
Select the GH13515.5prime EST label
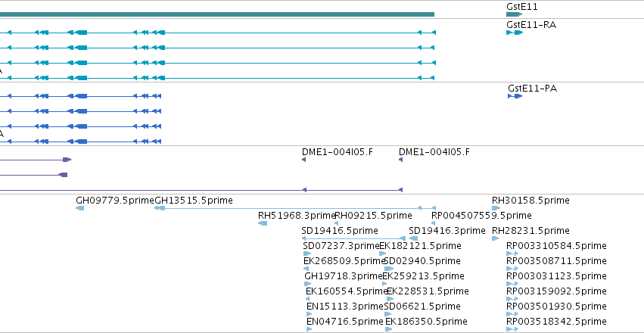[194, 201]
